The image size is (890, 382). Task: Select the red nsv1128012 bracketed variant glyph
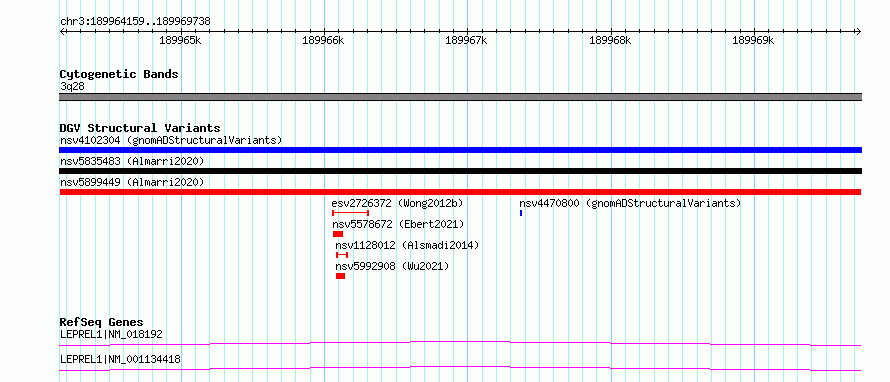click(342, 255)
